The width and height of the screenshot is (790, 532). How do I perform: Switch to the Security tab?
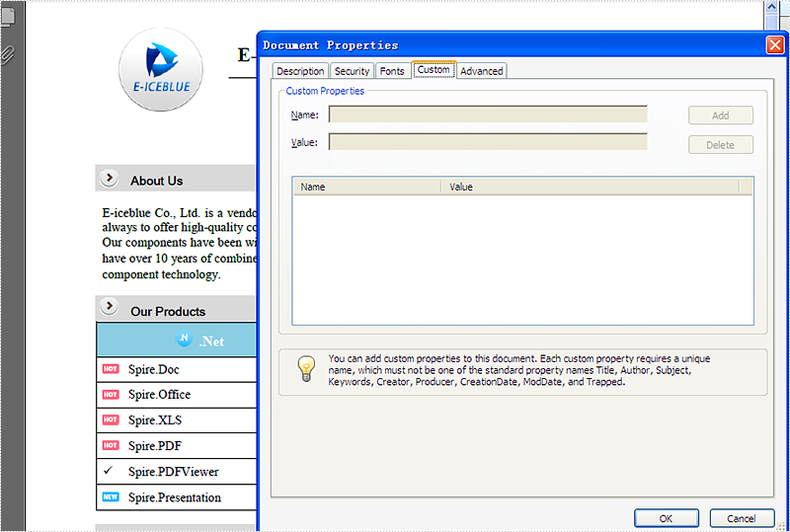point(353,71)
